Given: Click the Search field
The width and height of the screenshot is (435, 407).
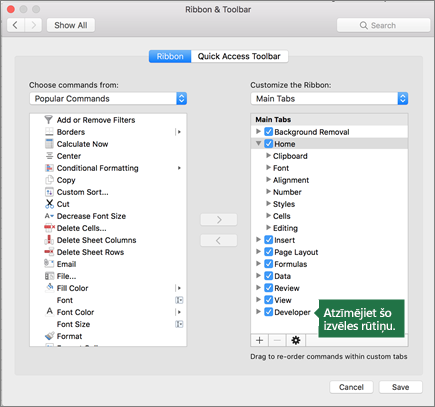Looking at the screenshot, I should pos(383,25).
